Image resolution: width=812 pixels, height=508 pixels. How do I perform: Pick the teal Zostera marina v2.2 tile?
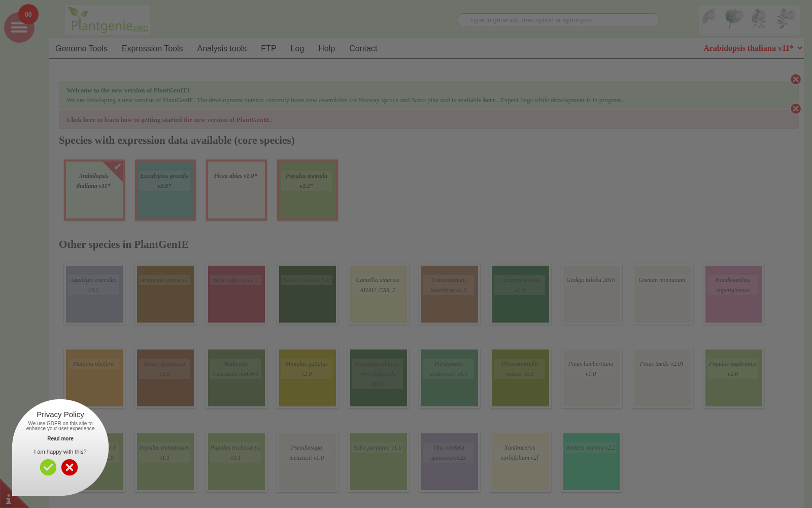tap(592, 462)
